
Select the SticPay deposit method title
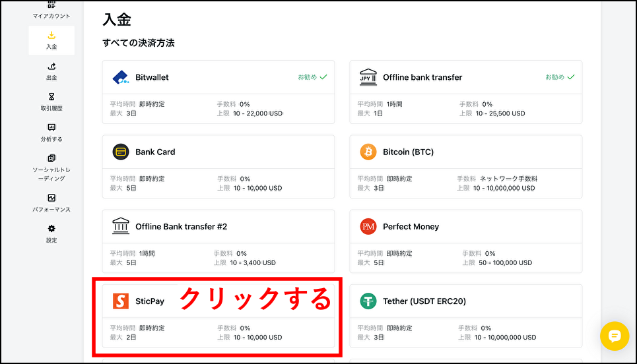(150, 301)
